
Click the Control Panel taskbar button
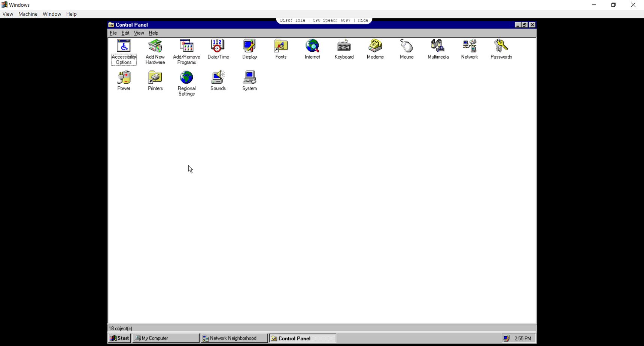click(x=302, y=338)
